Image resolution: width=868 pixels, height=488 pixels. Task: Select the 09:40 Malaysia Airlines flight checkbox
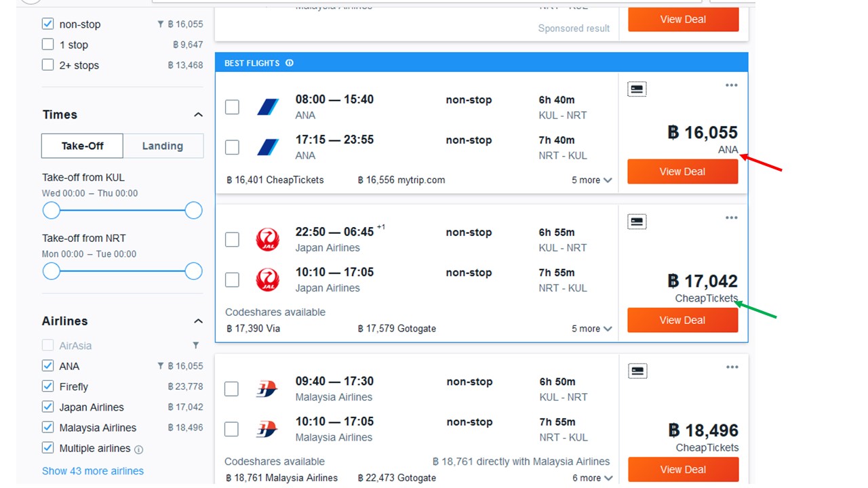click(x=231, y=388)
